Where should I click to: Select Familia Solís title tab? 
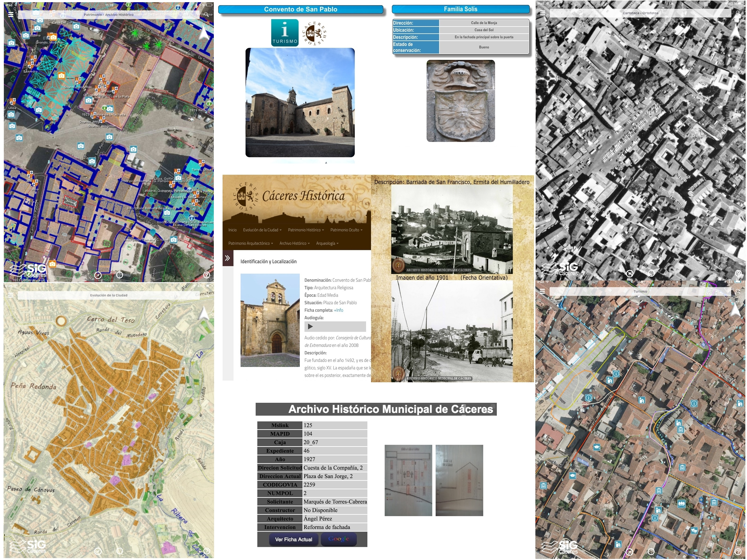click(x=461, y=9)
